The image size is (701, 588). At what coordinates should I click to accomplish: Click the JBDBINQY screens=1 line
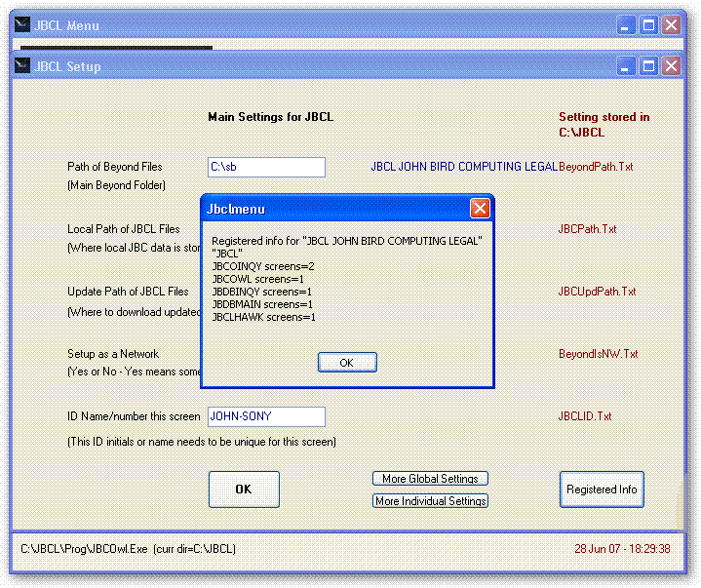pyautogui.click(x=261, y=292)
